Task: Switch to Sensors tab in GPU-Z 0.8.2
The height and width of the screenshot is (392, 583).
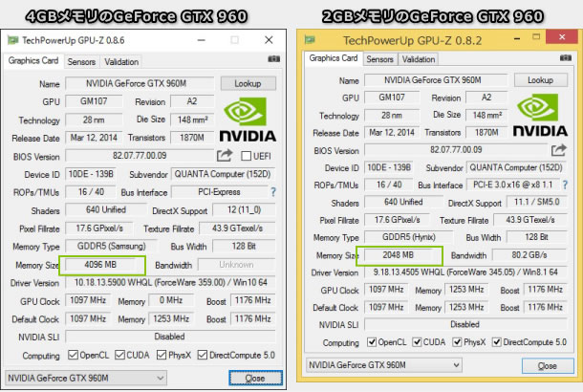Action: pos(379,59)
